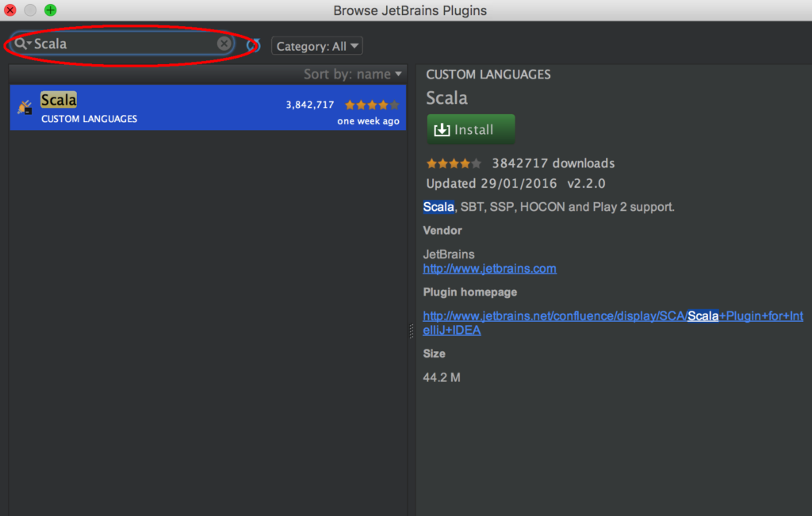Viewport: 812px width, 516px height.
Task: Click the gray minimize window button
Action: 30,10
